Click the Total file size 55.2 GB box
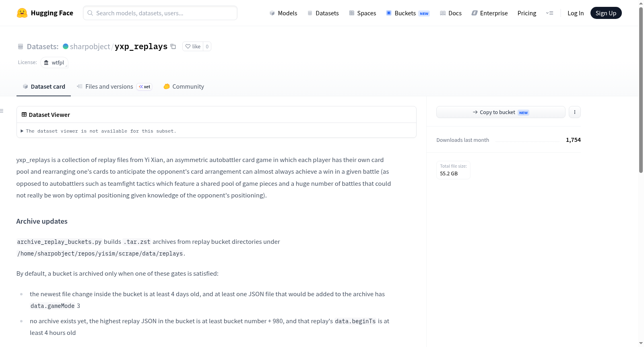Screen dimensions: 644x347 [453, 170]
